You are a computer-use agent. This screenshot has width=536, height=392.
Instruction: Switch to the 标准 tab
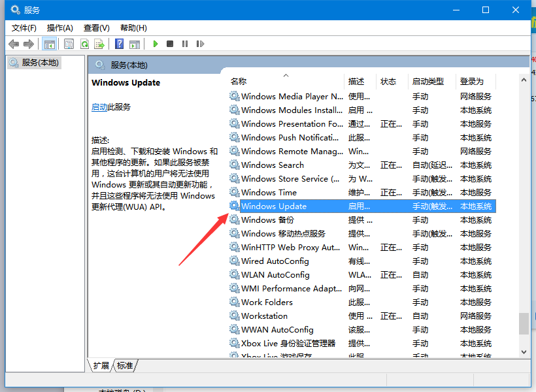point(125,366)
